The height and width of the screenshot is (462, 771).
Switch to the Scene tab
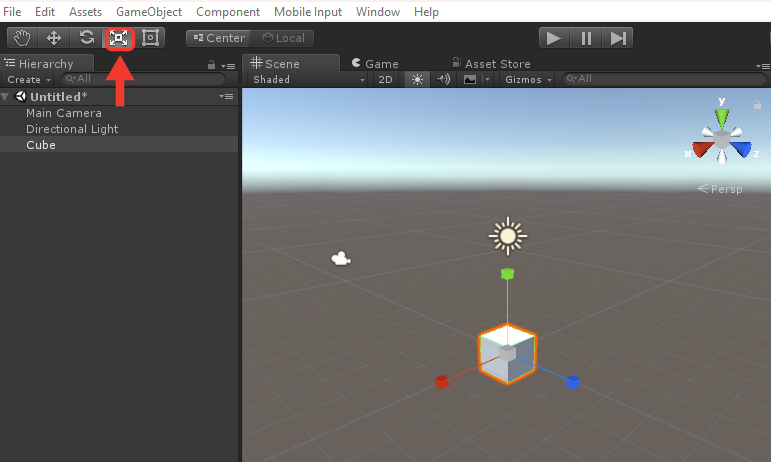click(x=290, y=63)
